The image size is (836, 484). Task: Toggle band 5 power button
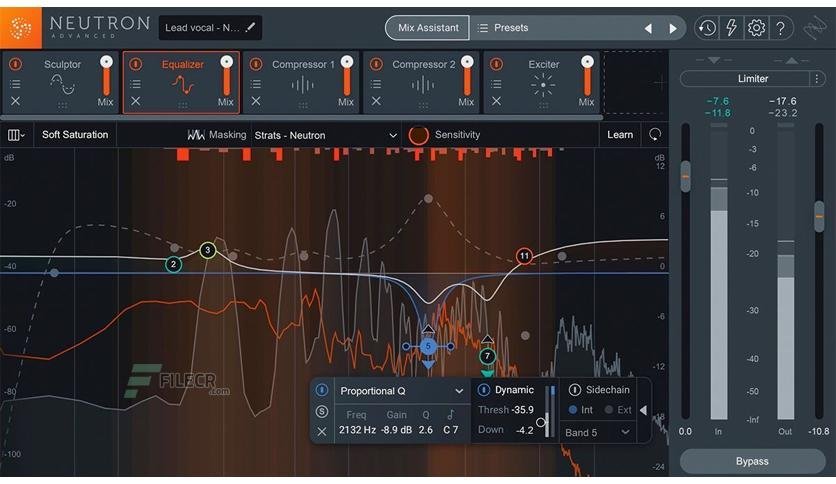[321, 390]
